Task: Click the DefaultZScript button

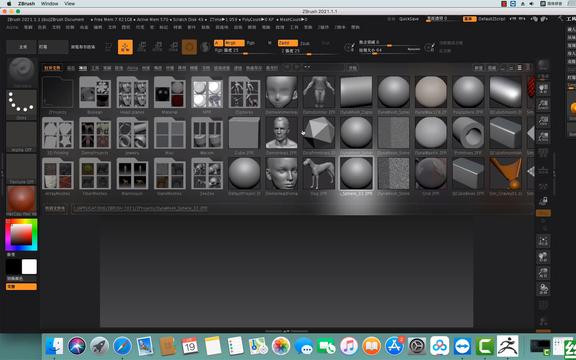Action: click(x=492, y=19)
